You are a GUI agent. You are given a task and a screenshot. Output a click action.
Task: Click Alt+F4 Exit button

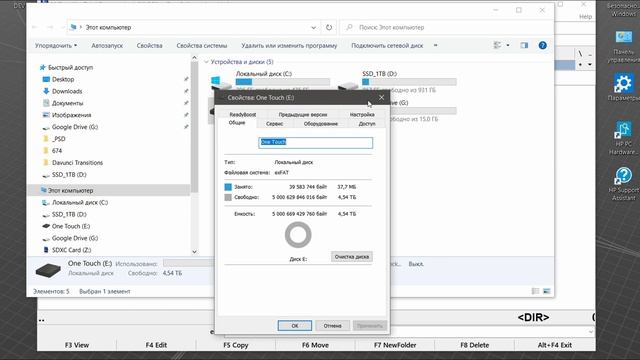tap(555, 345)
